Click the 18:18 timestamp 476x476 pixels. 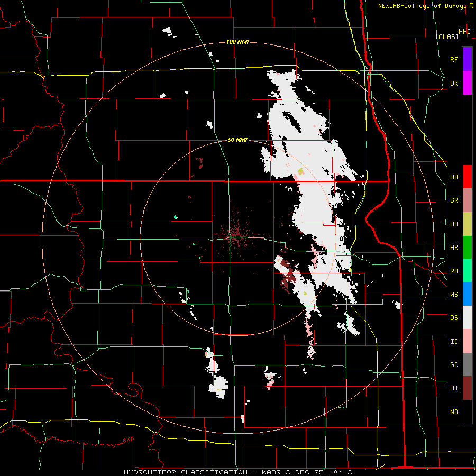click(341, 472)
